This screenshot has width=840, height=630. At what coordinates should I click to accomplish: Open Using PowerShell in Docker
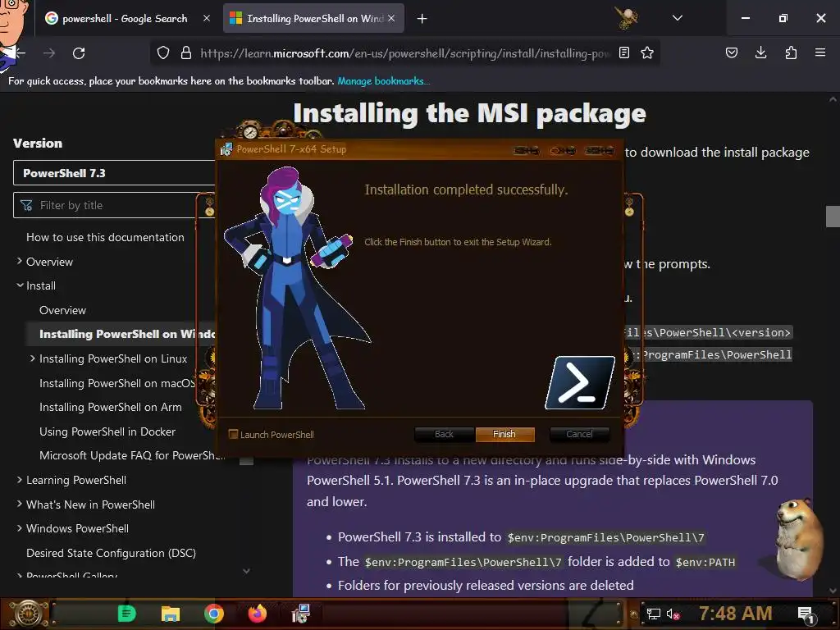point(107,431)
